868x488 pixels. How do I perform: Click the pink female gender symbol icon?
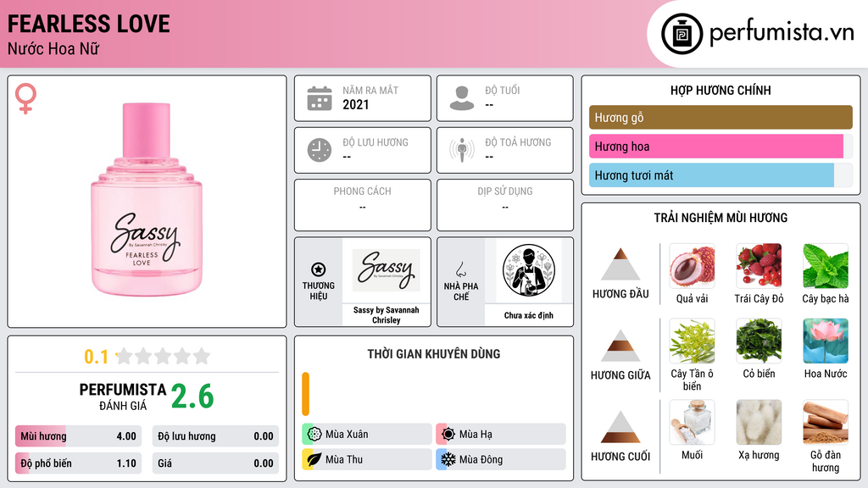25,98
